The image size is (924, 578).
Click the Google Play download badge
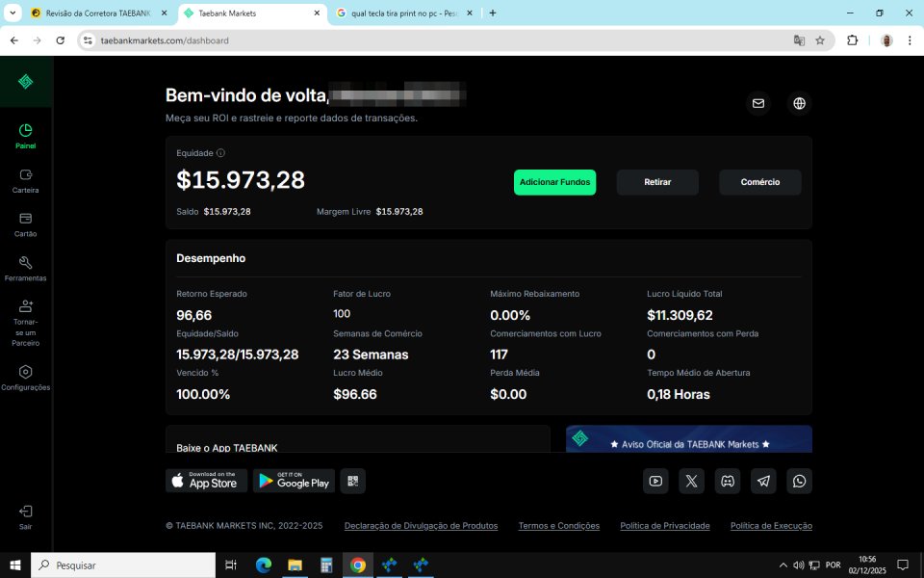tap(295, 481)
